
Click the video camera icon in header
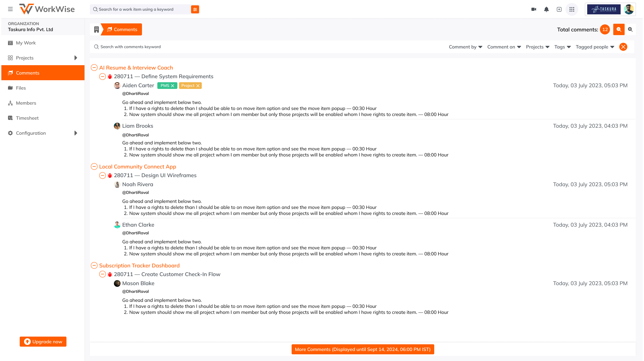click(534, 9)
